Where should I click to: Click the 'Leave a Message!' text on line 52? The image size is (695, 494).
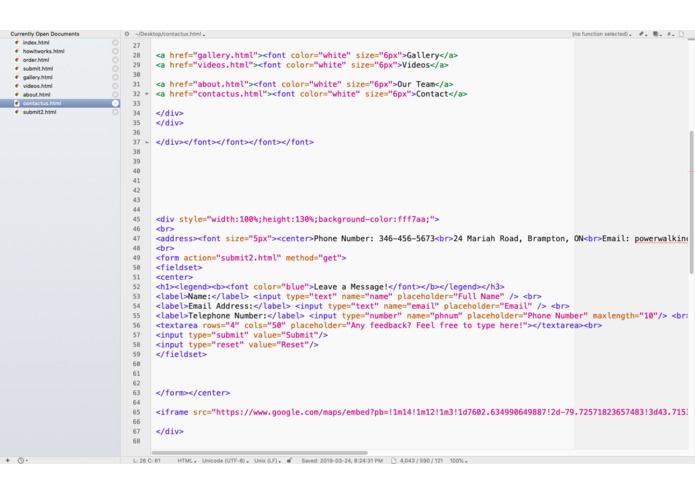pos(351,287)
